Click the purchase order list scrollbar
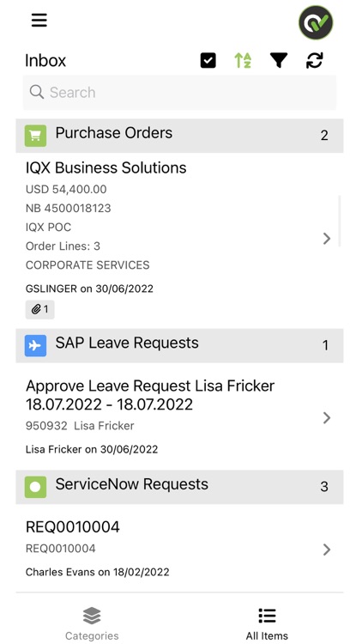Image resolution: width=362 pixels, height=644 pixels. [x=339, y=221]
